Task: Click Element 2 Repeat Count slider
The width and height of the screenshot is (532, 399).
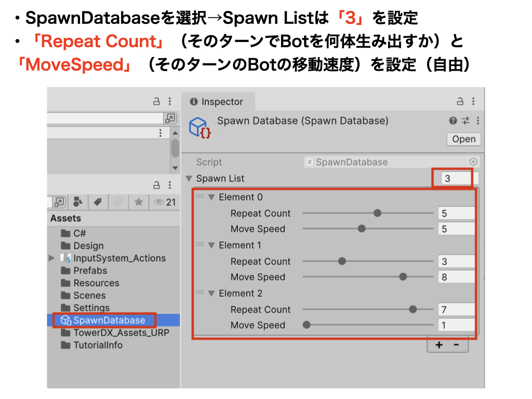Action: pos(368,310)
